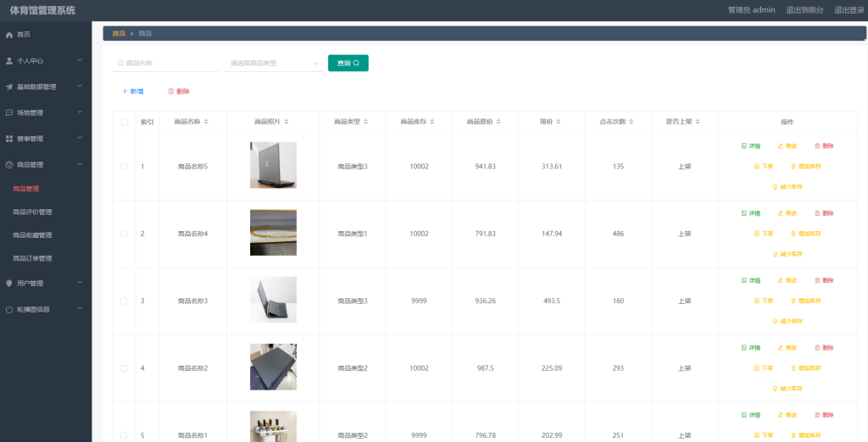
Task: Click the 查询 search button
Action: (x=348, y=63)
